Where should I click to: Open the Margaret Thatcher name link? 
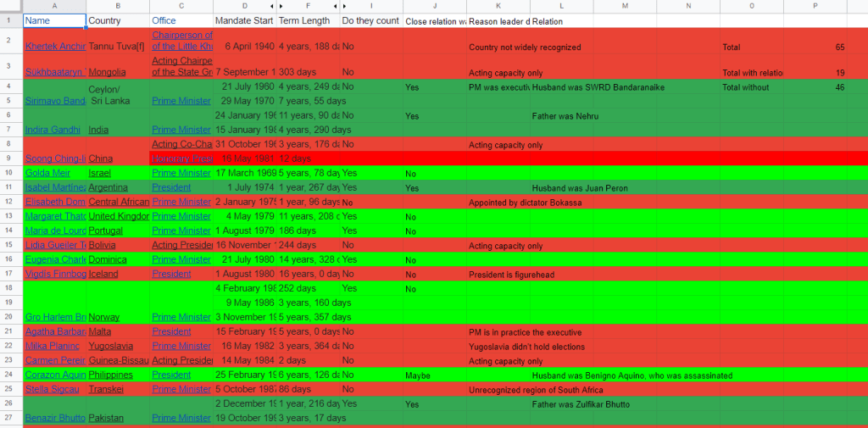(54, 216)
